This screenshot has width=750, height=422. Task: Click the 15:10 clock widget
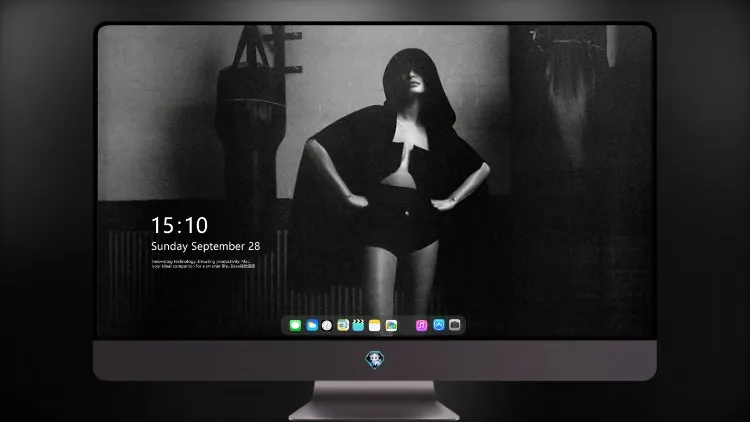click(x=179, y=225)
